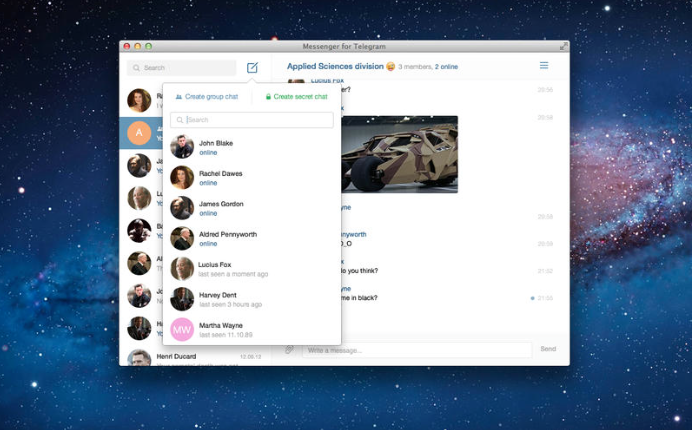Click the red close window button
Image resolution: width=692 pixels, height=430 pixels.
[x=127, y=46]
